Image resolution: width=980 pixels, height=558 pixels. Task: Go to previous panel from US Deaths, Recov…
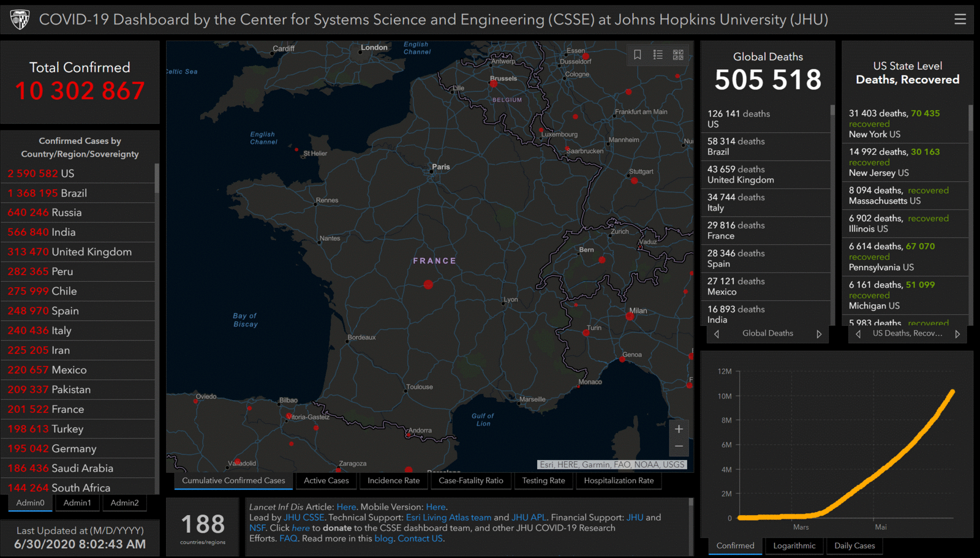[x=858, y=334]
